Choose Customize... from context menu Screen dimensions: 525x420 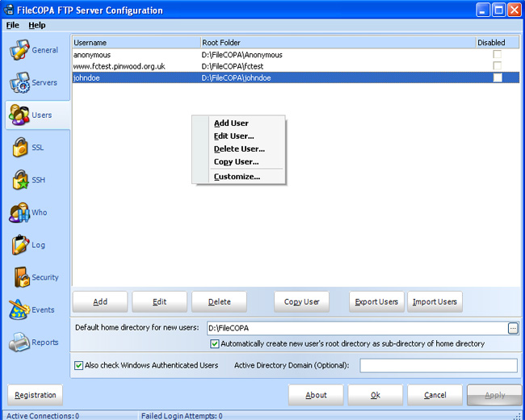pos(237,177)
